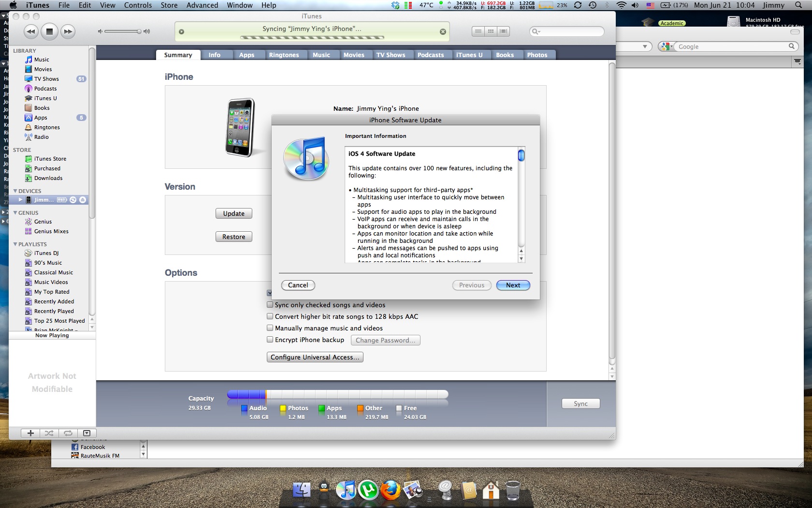Switch to the Info tab

(x=215, y=55)
